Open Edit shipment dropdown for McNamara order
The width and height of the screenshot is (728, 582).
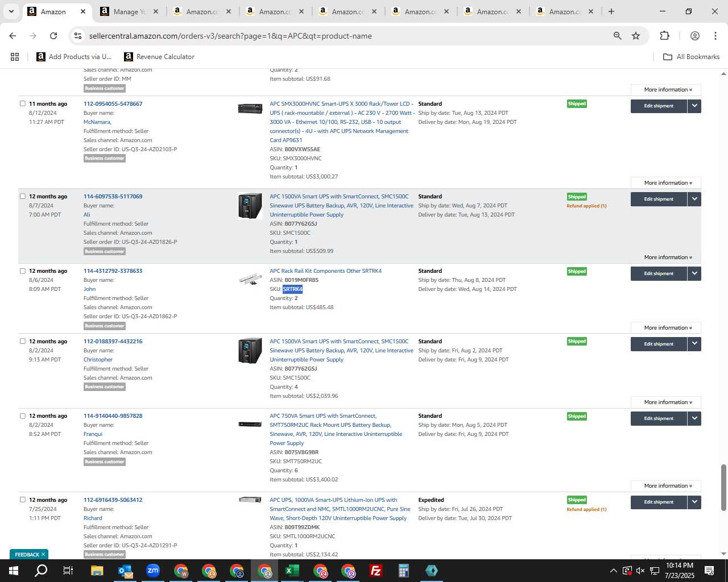pyautogui.click(x=694, y=106)
